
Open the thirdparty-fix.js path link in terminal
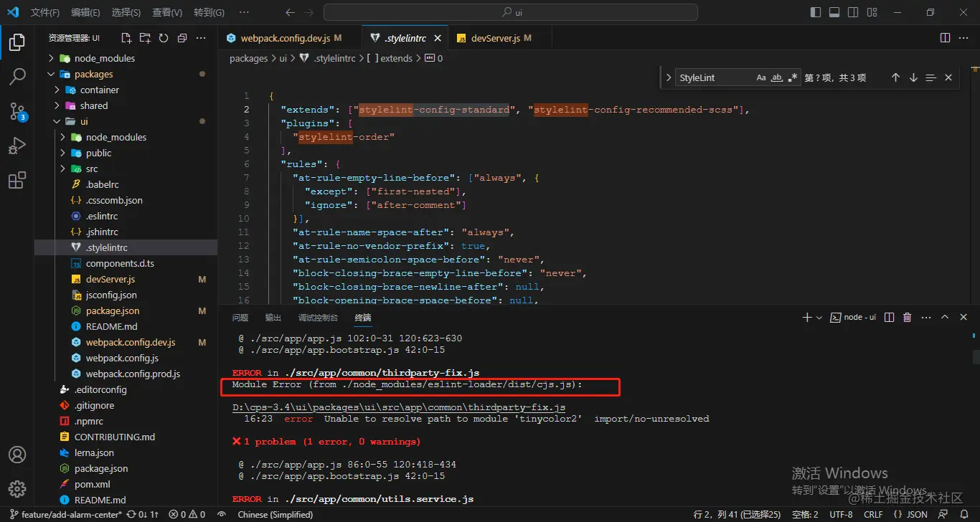pos(399,407)
